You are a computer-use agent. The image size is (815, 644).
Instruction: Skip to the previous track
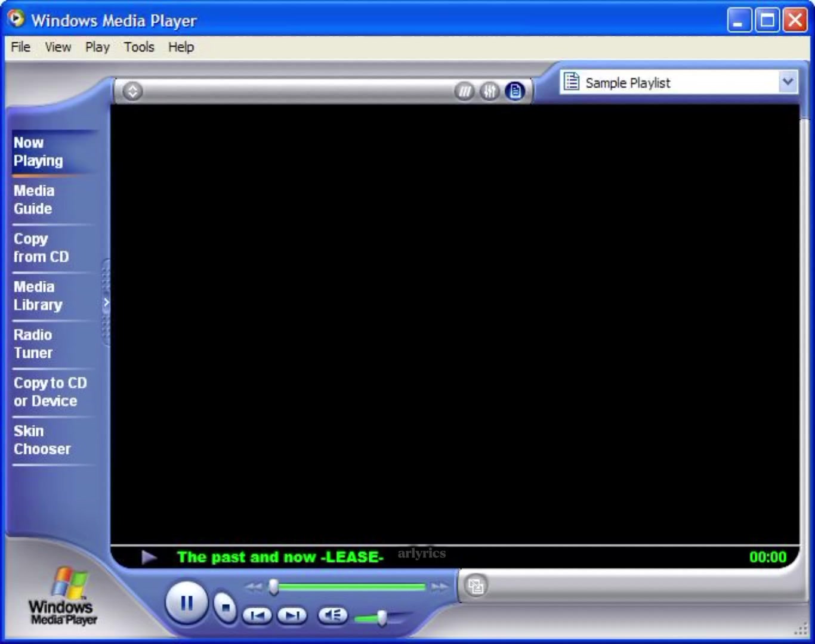tap(257, 615)
